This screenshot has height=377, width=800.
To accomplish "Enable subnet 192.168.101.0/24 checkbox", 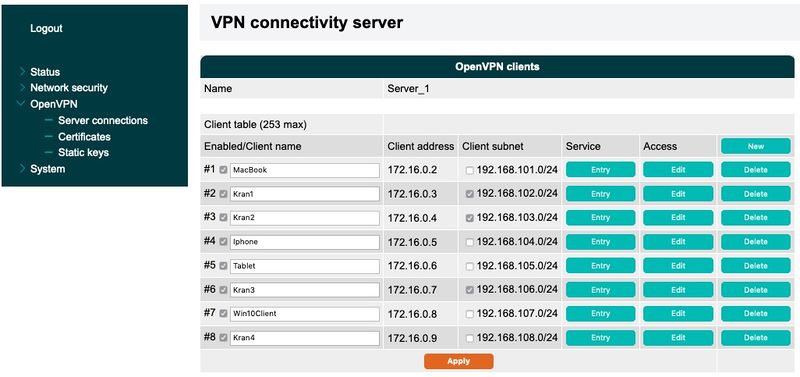I will [x=469, y=171].
